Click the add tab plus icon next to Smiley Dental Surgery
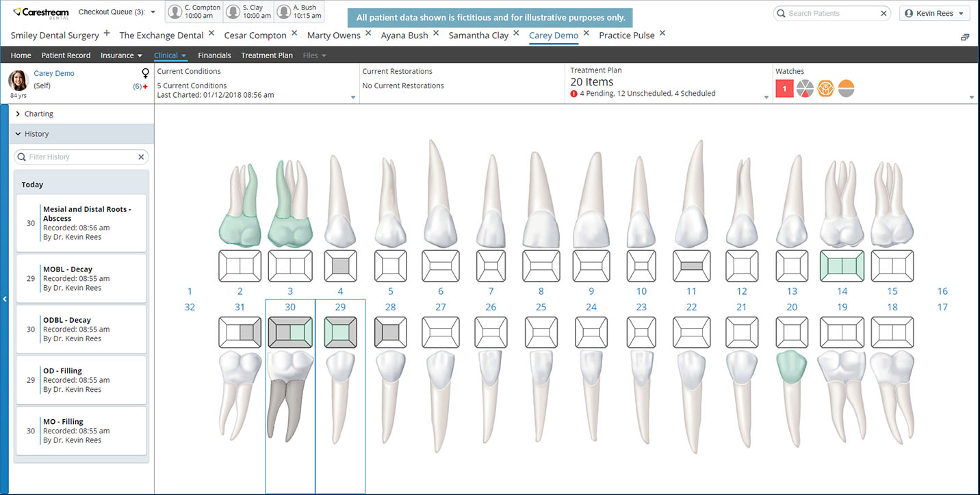 [107, 34]
